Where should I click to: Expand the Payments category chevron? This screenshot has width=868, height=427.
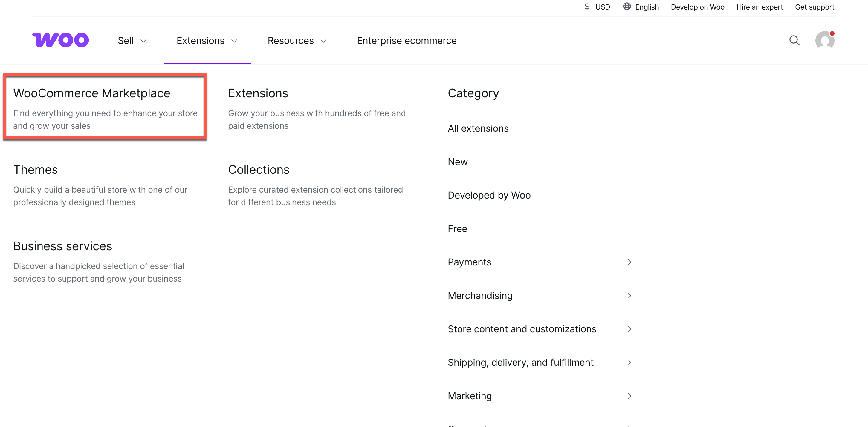point(629,262)
